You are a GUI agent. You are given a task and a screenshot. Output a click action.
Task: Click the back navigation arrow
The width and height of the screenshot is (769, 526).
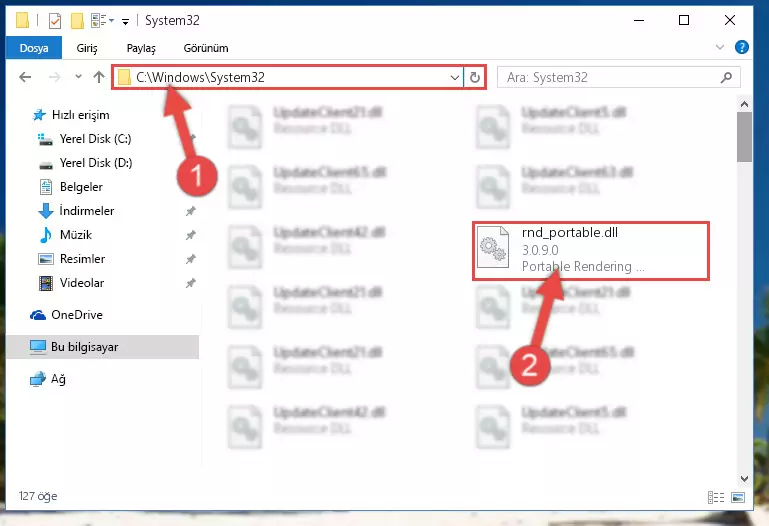point(25,77)
